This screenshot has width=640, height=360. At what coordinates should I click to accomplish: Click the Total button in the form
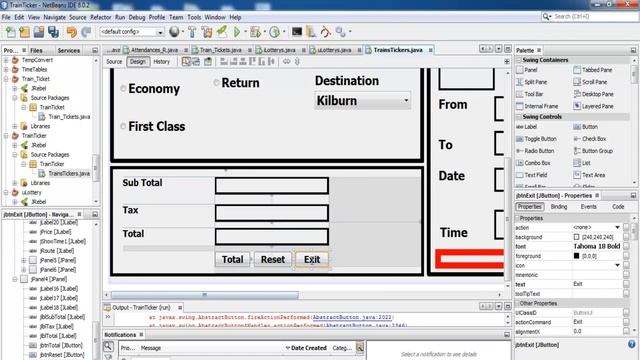[232, 260]
